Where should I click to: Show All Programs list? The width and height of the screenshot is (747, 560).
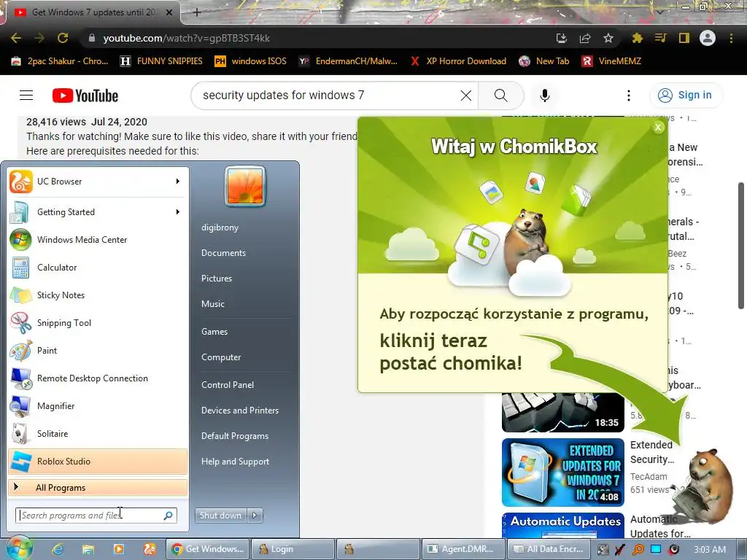98,488
